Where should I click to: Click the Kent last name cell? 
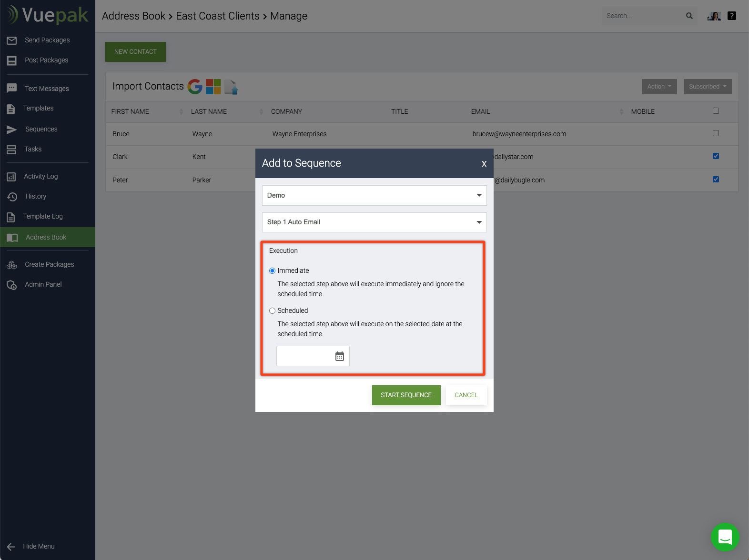[x=199, y=157]
